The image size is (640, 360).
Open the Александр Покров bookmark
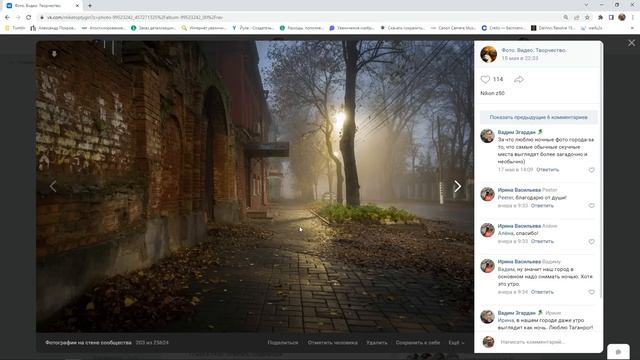[53, 28]
